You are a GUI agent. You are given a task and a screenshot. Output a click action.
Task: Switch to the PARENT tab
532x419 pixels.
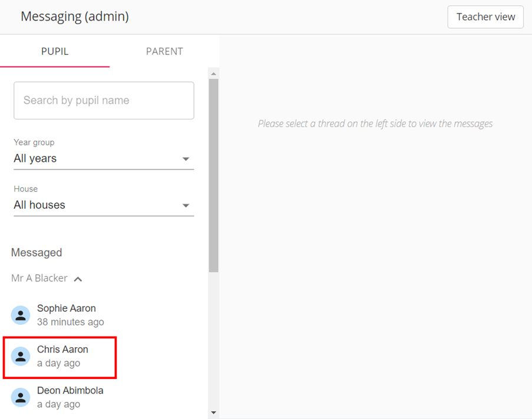[x=164, y=51]
